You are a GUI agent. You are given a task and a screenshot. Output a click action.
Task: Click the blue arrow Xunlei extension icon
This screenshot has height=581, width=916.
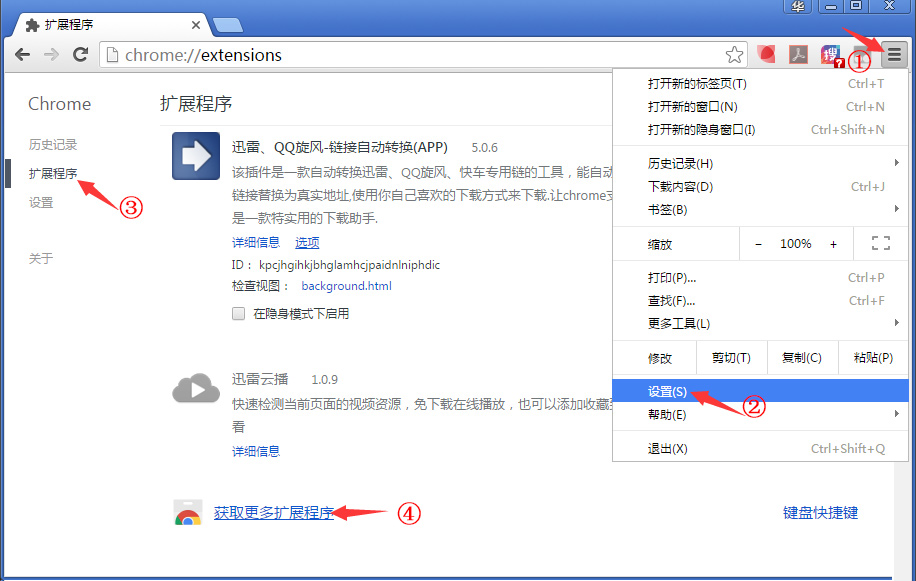point(196,156)
